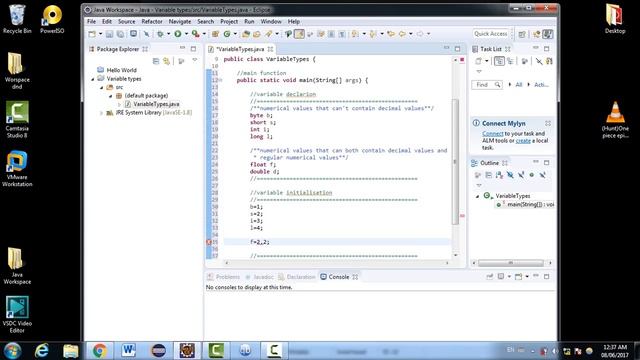Save the current file via toolbar
Screen dimensions: 640x360
point(109,34)
